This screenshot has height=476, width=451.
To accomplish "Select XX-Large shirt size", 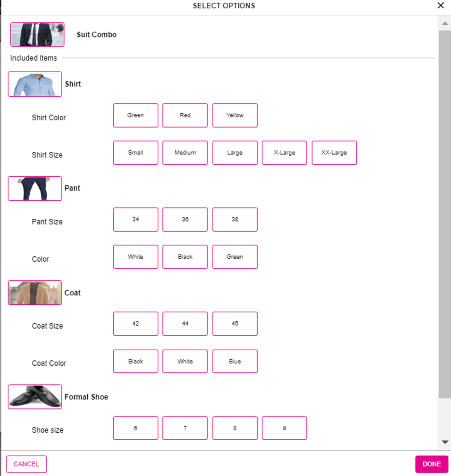I will pos(334,153).
